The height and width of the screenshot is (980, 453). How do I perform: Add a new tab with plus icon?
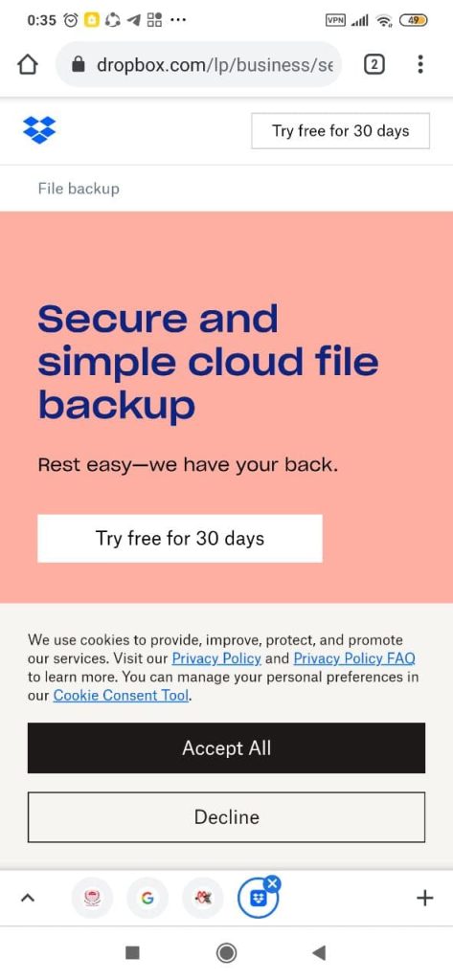point(425,898)
